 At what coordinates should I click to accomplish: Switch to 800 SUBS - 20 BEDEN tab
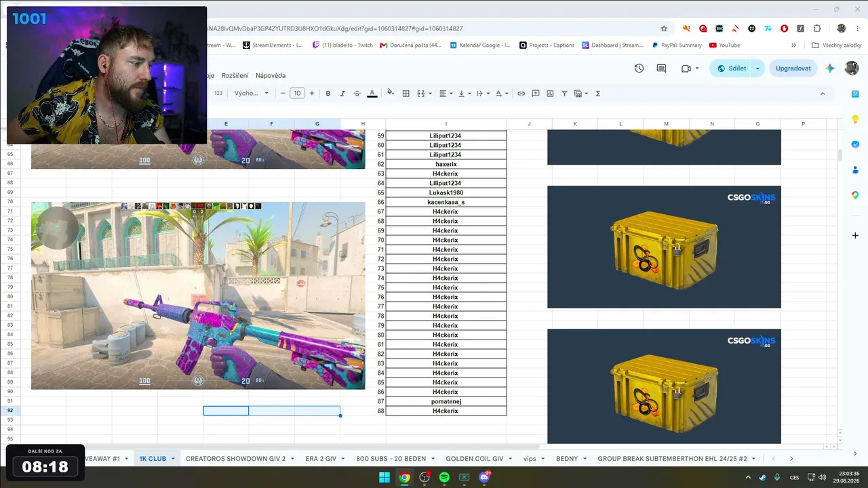[x=395, y=459]
